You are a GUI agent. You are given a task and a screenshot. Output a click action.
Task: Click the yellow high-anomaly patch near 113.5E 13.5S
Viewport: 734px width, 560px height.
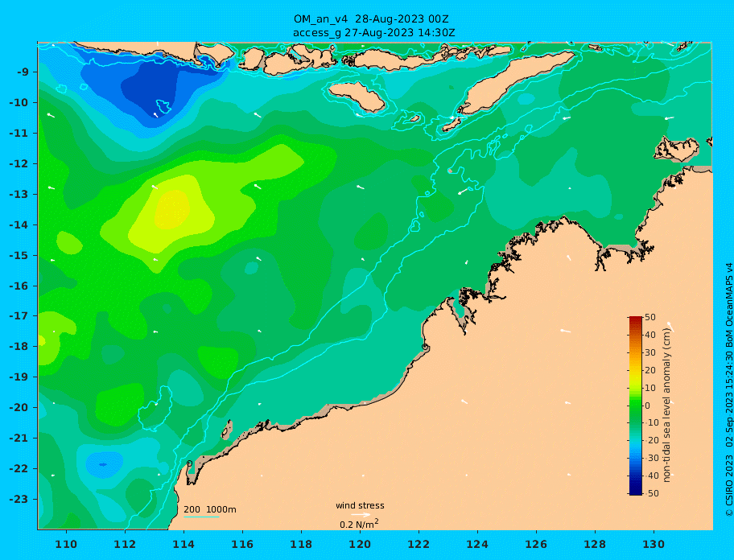(x=172, y=209)
